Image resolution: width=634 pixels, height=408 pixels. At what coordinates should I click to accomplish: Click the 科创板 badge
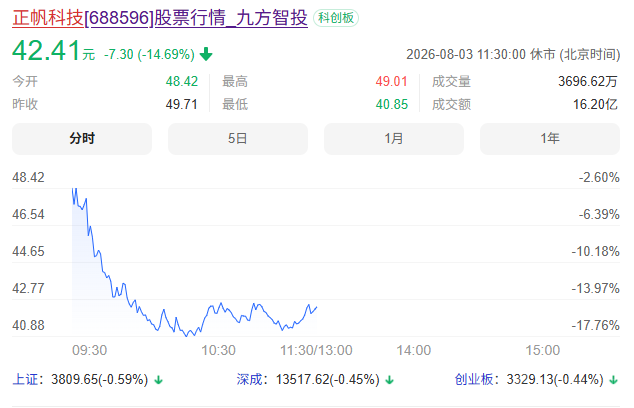pos(336,18)
